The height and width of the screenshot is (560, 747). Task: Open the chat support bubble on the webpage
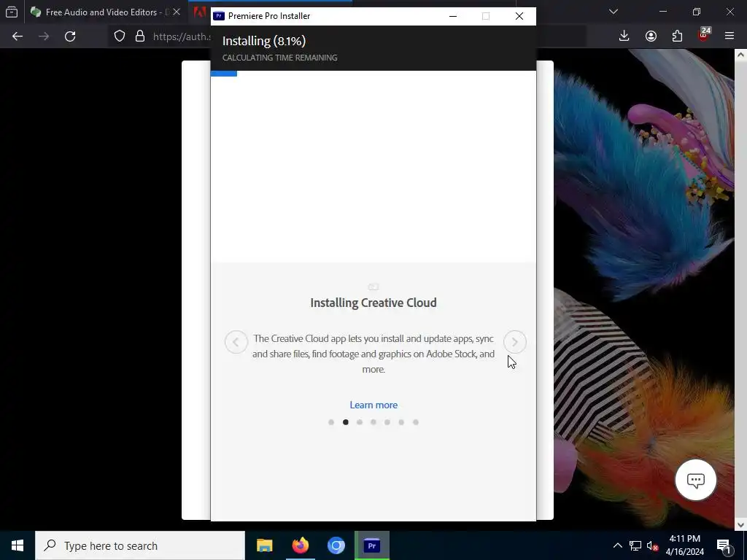pos(695,480)
